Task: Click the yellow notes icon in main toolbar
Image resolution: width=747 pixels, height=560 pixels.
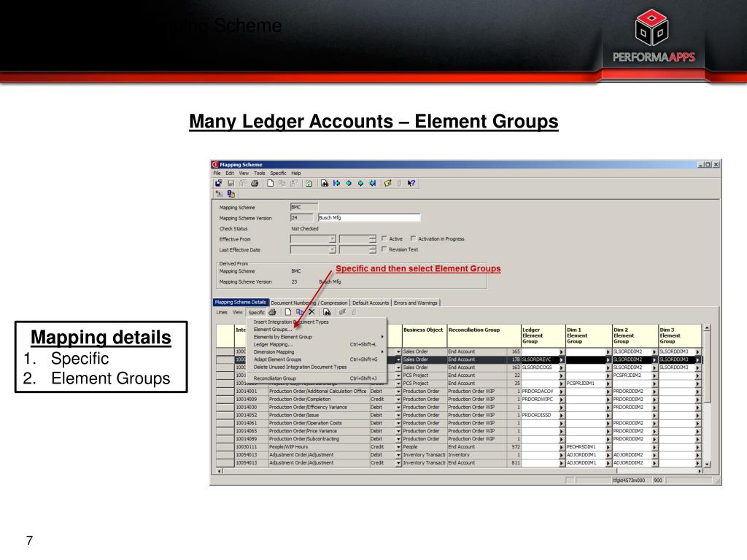Action: [388, 183]
